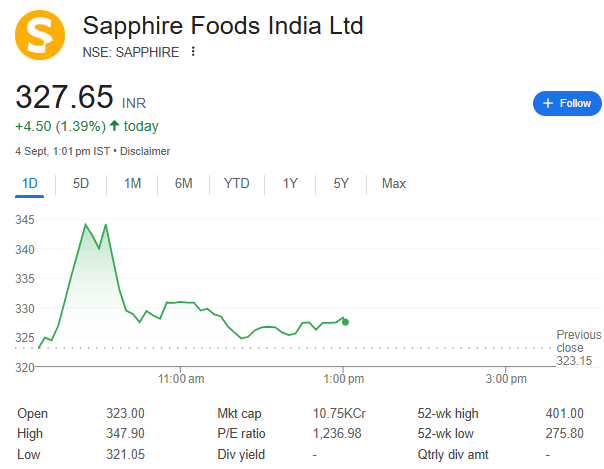Select the YTD range tab
The image size is (604, 469).
[236, 183]
